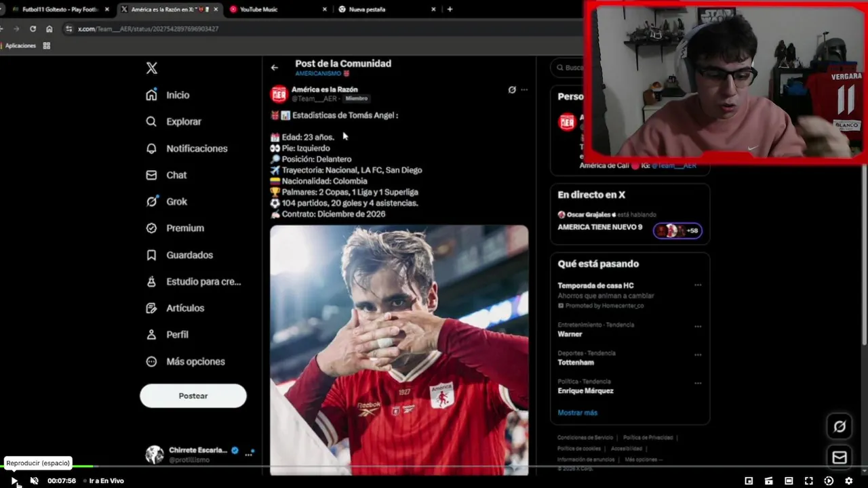Open Tomás Angel post photo

pos(399,350)
